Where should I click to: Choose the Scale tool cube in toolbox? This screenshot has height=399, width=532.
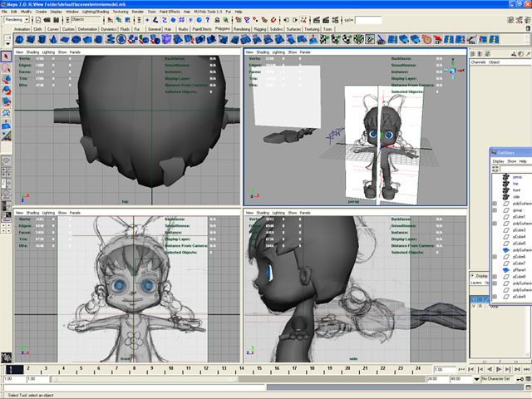[6, 101]
